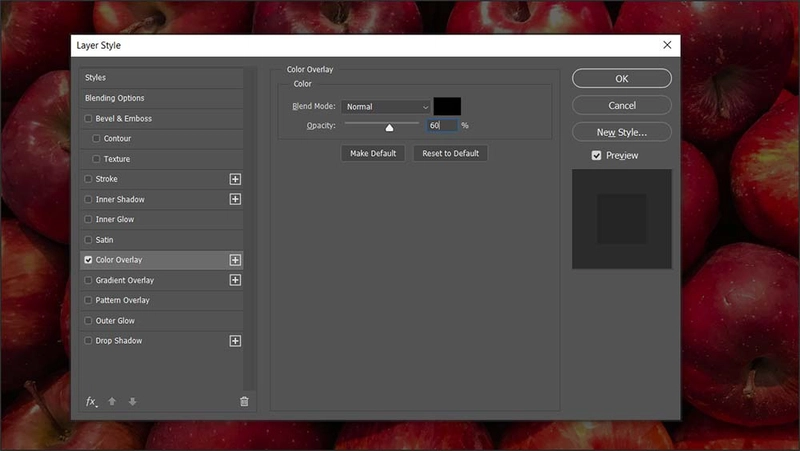The width and height of the screenshot is (800, 451).
Task: Click the Cancel button
Action: (621, 106)
